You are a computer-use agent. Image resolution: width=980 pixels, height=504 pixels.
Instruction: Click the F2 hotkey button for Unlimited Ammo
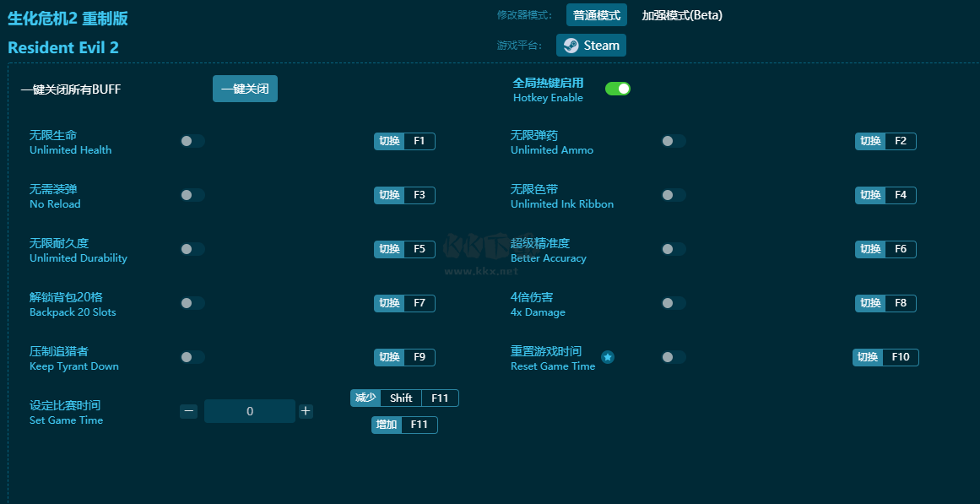click(x=885, y=141)
